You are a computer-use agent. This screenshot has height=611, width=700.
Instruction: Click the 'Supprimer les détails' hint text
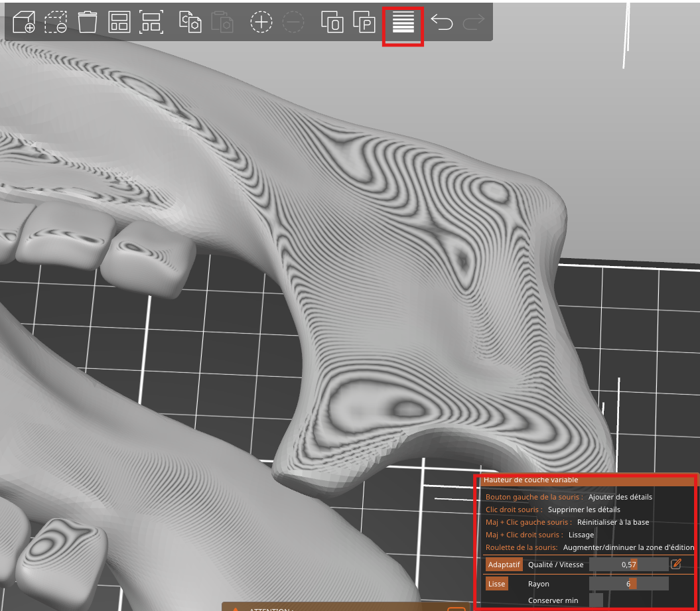point(584,509)
